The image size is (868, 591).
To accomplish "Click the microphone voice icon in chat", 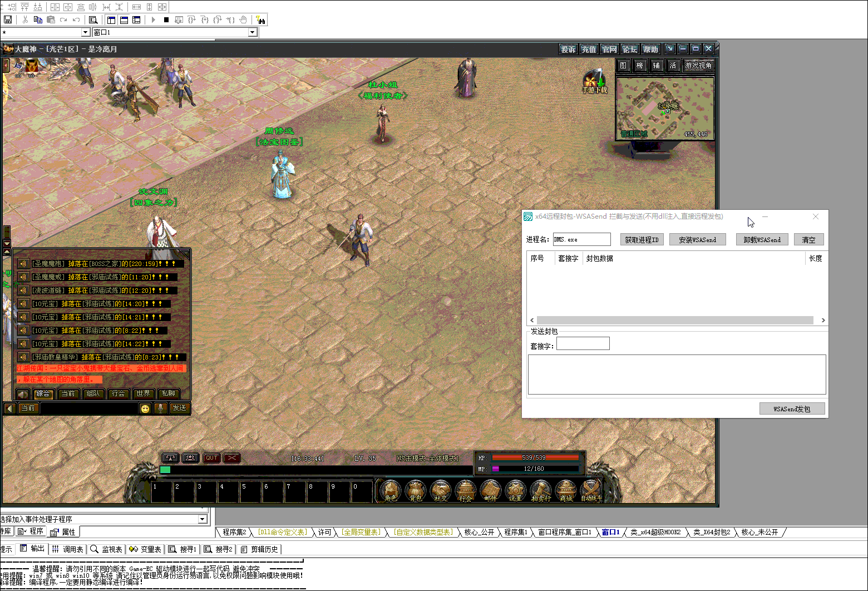I will coord(160,408).
